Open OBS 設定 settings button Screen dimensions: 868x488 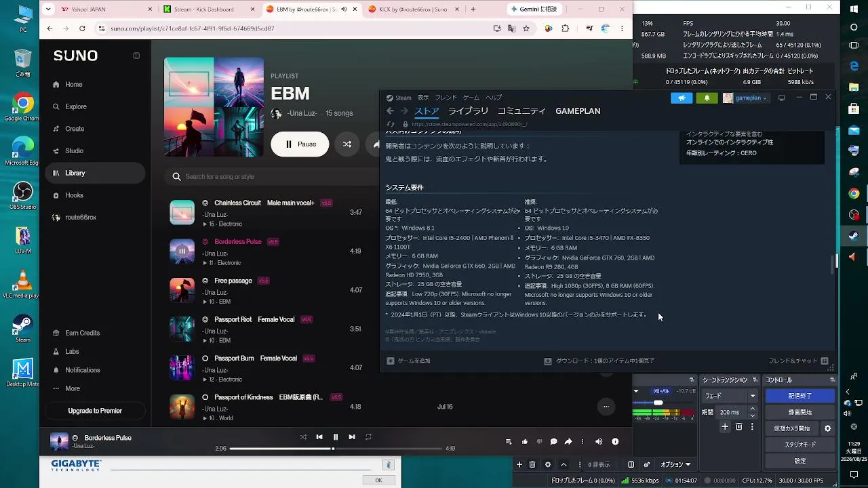coord(800,461)
